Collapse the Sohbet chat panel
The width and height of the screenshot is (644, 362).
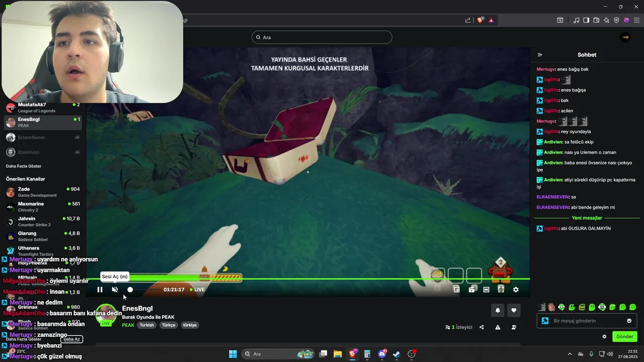(540, 55)
